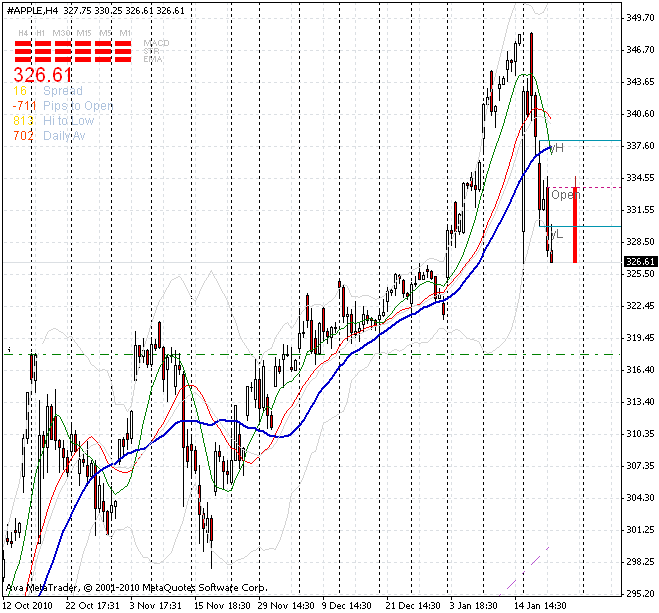The image size is (659, 613).
Task: Click the 16 Spread readout
Action: [47, 91]
